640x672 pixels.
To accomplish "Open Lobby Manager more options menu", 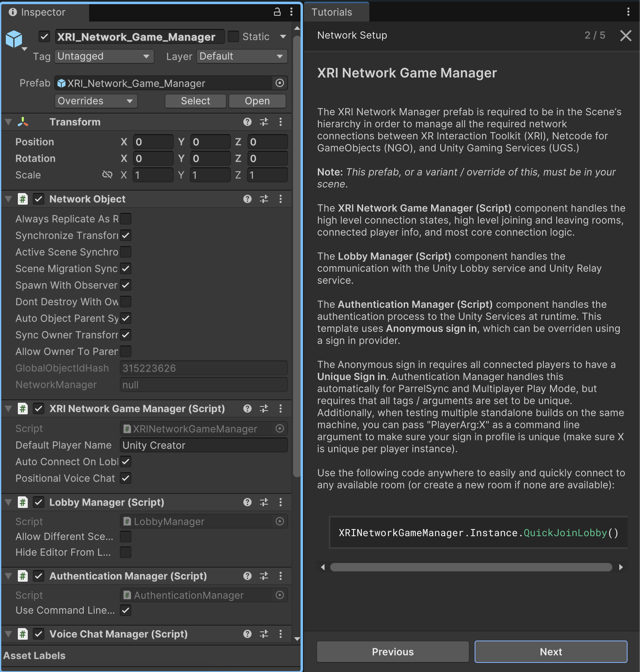I will pyautogui.click(x=281, y=502).
